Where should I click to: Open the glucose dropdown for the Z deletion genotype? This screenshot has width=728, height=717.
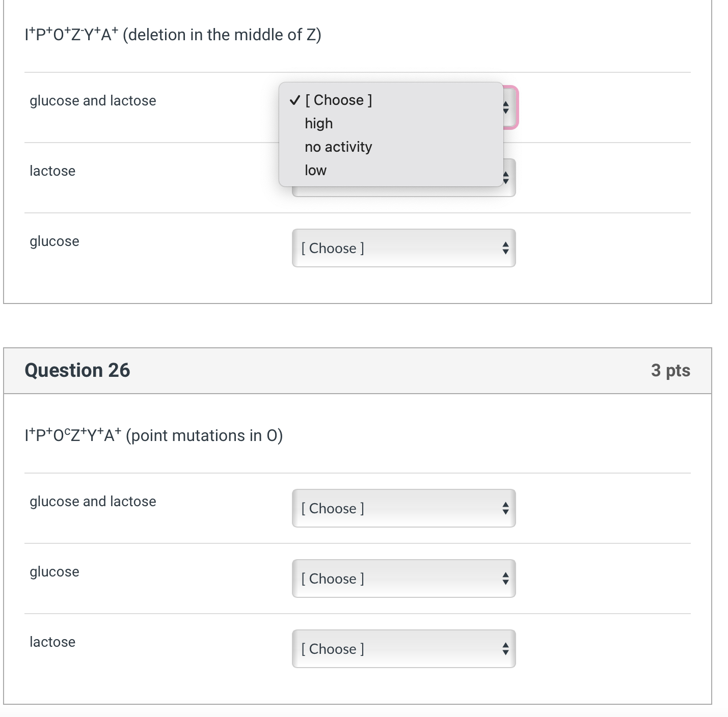[403, 249]
